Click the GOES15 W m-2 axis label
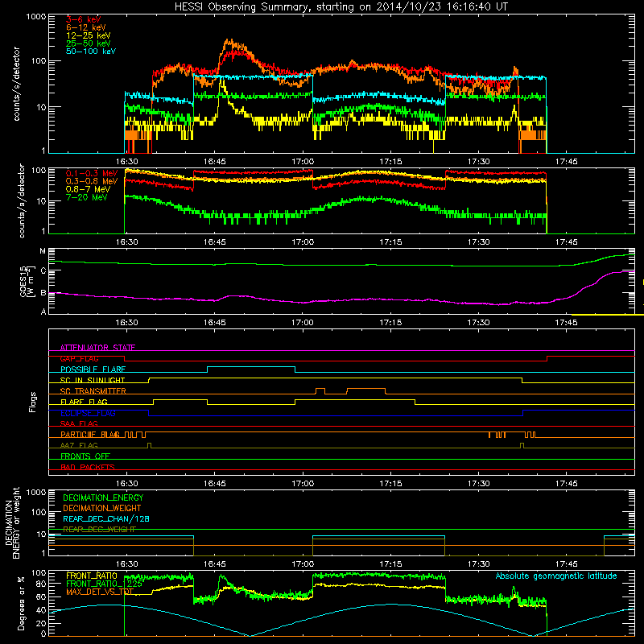 click(27, 281)
